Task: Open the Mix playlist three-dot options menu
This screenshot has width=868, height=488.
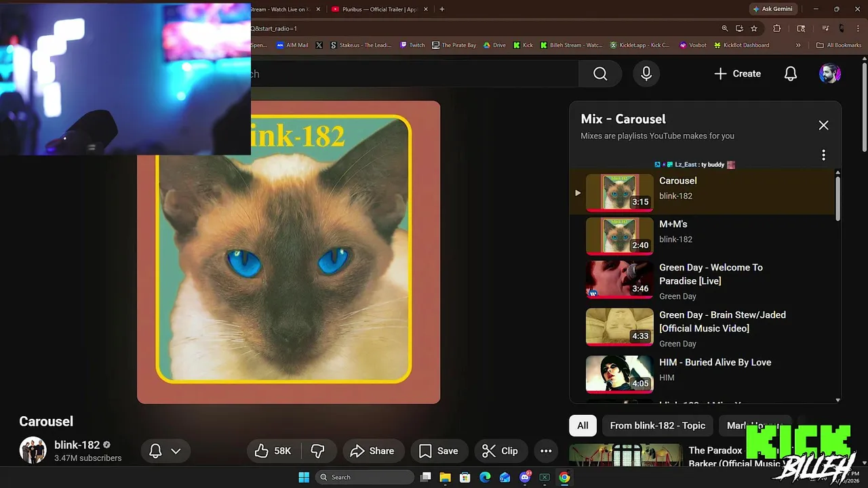Action: coord(823,155)
